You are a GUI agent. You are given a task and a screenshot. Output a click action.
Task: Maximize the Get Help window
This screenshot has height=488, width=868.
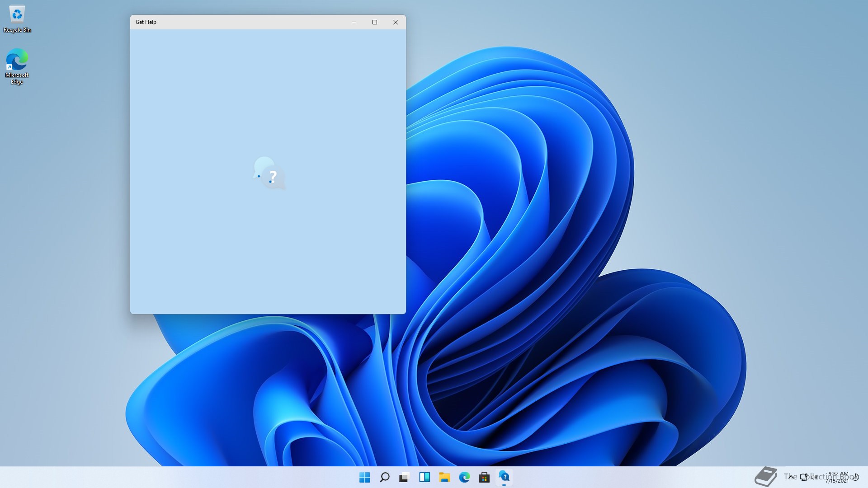(x=375, y=22)
